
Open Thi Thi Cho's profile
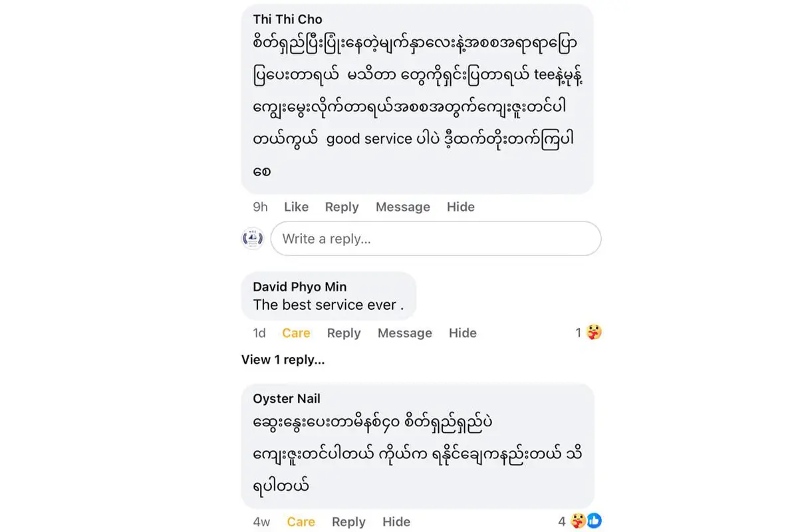point(287,19)
